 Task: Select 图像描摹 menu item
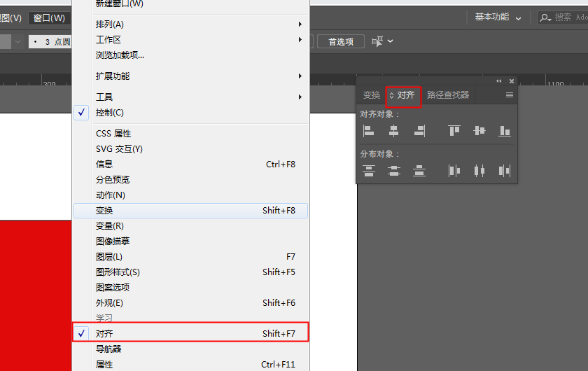pos(190,241)
